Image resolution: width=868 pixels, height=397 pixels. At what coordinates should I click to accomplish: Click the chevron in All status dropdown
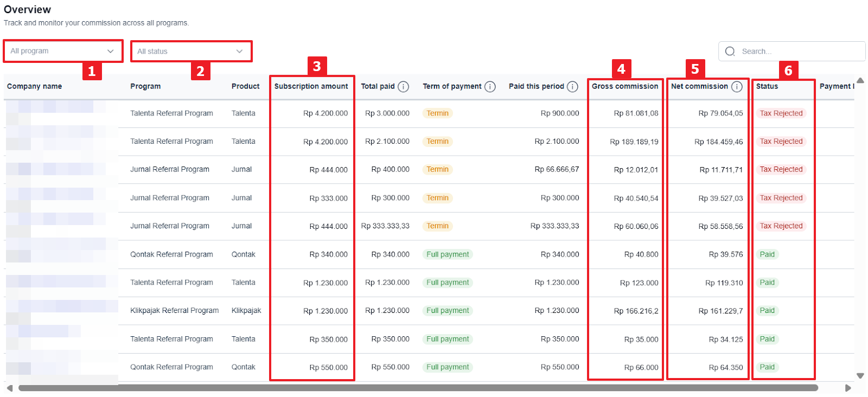tap(239, 52)
